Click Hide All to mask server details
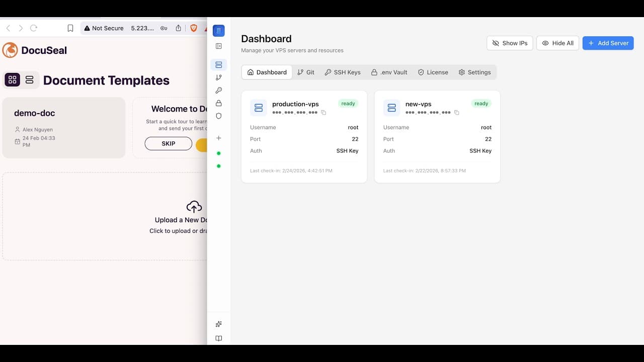 click(557, 43)
